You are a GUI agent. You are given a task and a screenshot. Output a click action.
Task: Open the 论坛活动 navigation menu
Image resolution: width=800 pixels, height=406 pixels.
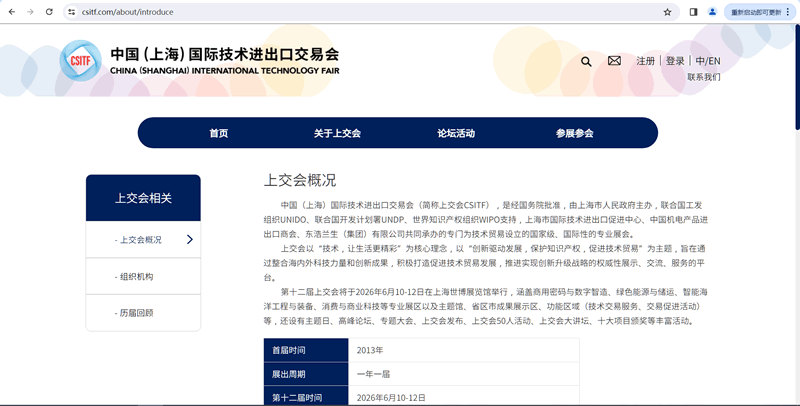(455, 133)
